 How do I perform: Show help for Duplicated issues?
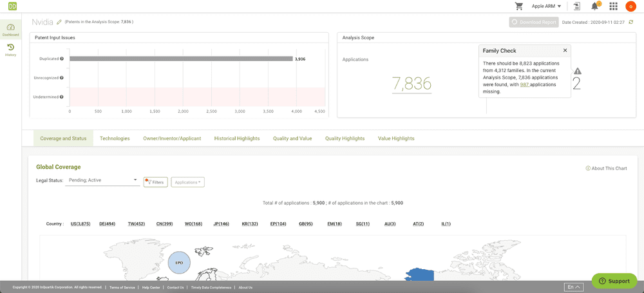coord(62,59)
